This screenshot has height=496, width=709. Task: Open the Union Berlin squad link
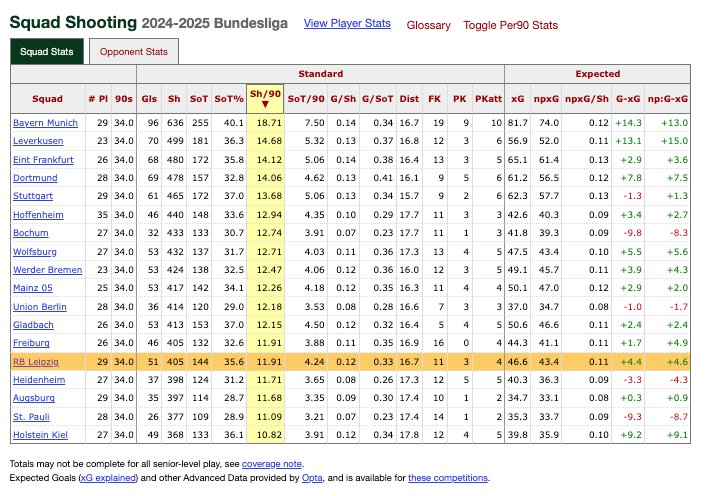point(40,307)
